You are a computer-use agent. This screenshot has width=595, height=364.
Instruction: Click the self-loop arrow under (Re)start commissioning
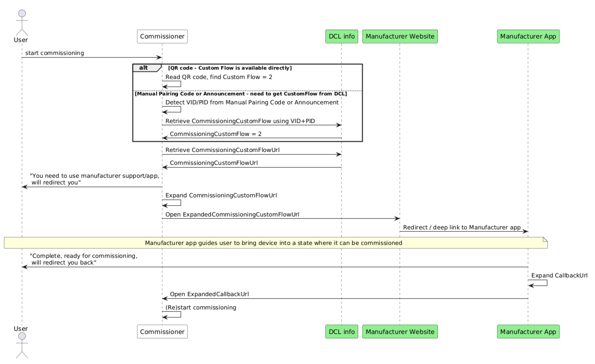pos(172,315)
